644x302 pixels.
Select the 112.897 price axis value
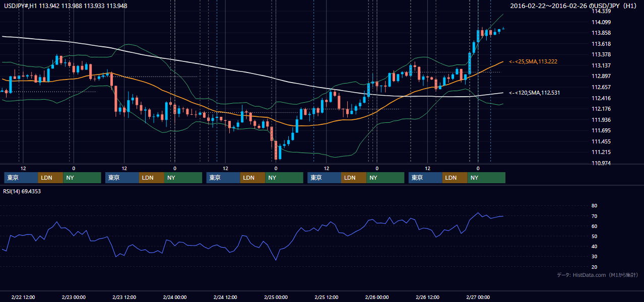[601, 76]
